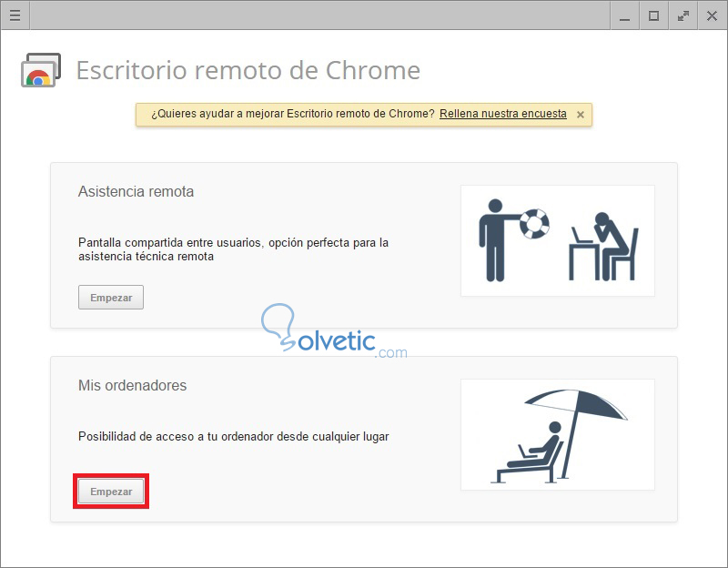The width and height of the screenshot is (728, 568).
Task: Select the 'Mis ordenadores' heading
Action: [x=132, y=385]
